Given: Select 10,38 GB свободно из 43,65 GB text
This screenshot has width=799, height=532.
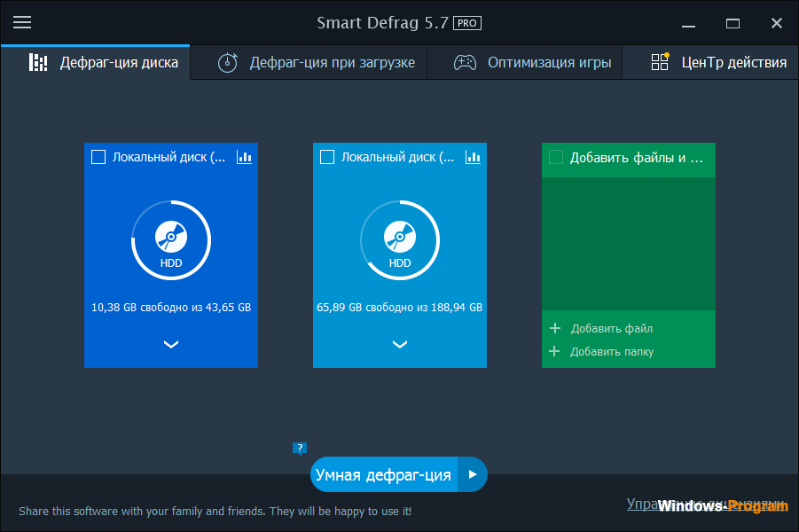Looking at the screenshot, I should coord(171,308).
